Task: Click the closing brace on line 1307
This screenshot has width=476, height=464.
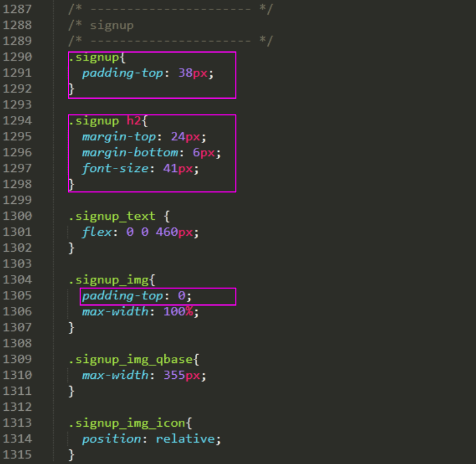Action: coord(71,328)
